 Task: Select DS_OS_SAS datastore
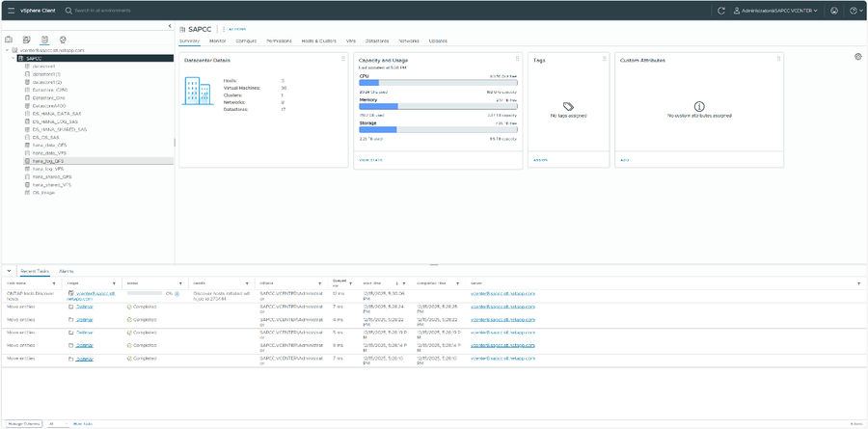click(x=46, y=137)
